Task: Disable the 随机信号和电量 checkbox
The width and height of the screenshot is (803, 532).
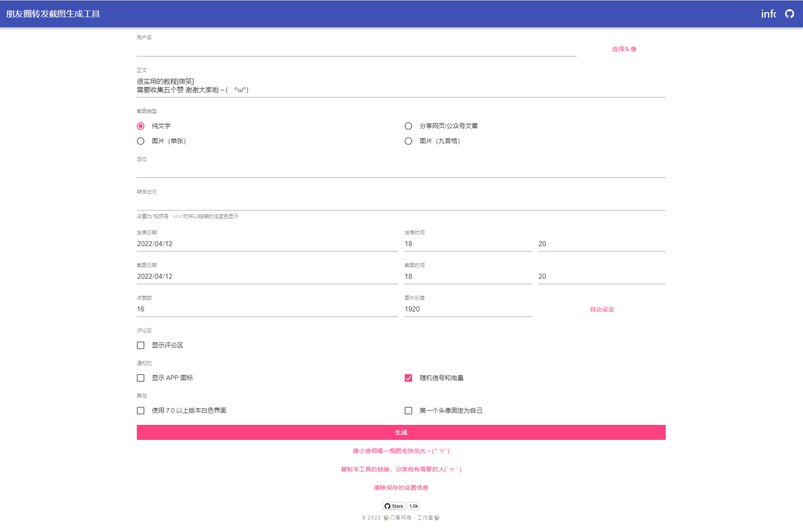Action: (x=408, y=378)
